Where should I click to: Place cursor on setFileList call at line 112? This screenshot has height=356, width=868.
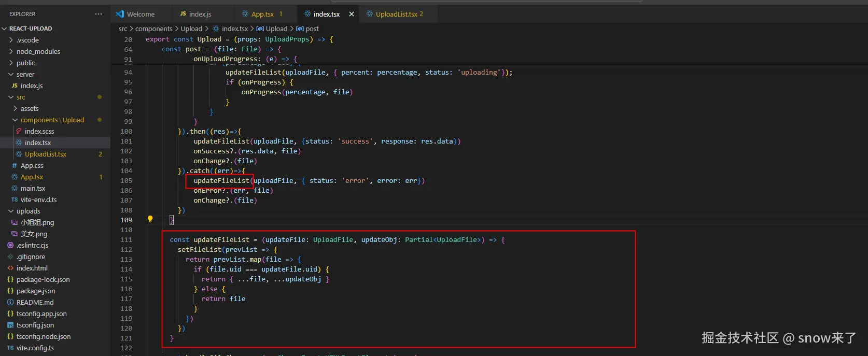tap(200, 249)
